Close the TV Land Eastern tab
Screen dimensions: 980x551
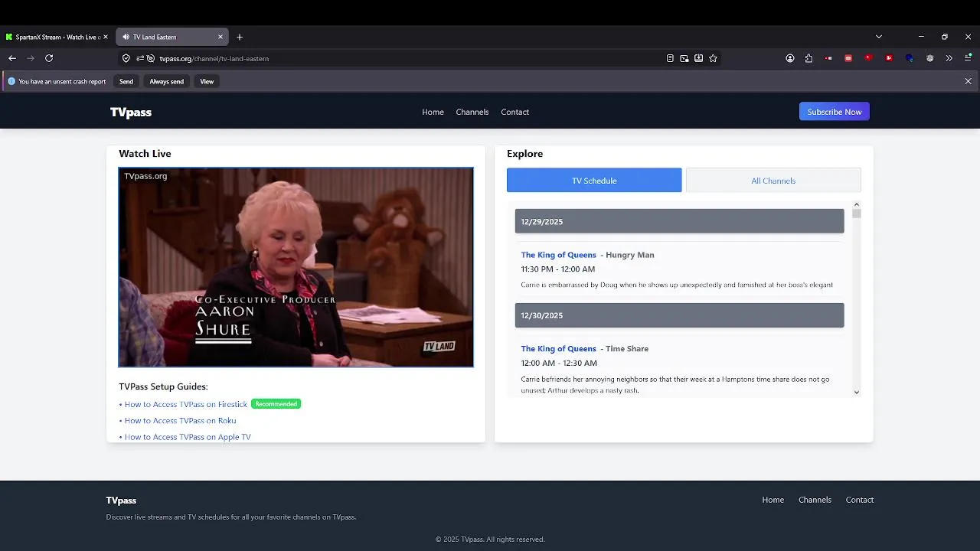(220, 37)
